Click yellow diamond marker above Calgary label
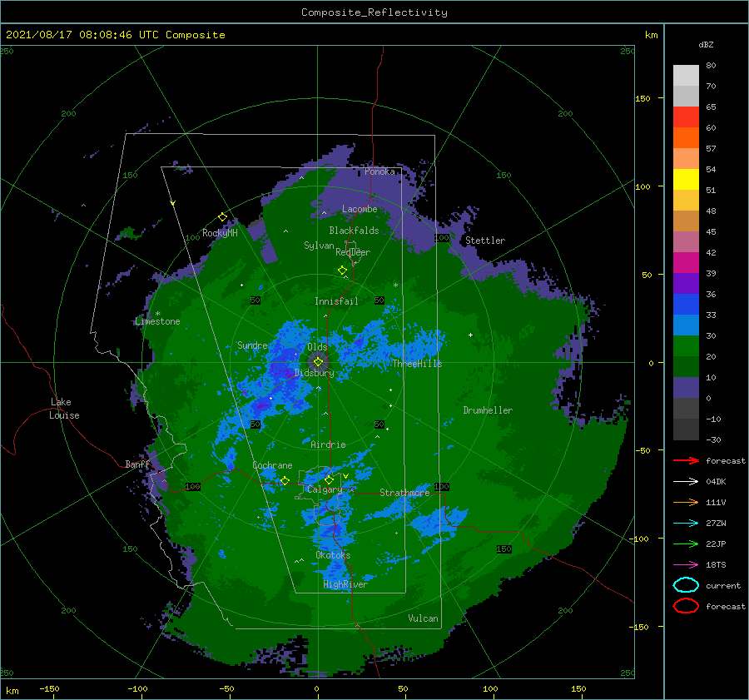749x700 pixels. point(329,479)
